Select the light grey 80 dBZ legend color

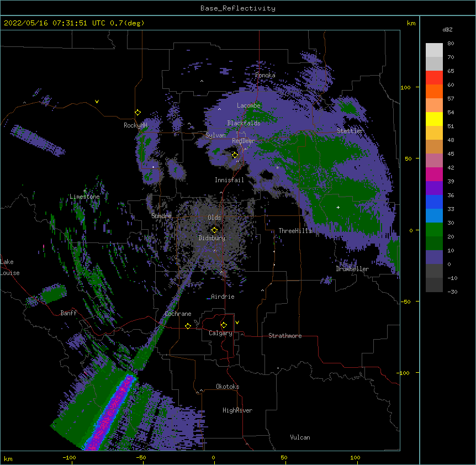tap(434, 50)
